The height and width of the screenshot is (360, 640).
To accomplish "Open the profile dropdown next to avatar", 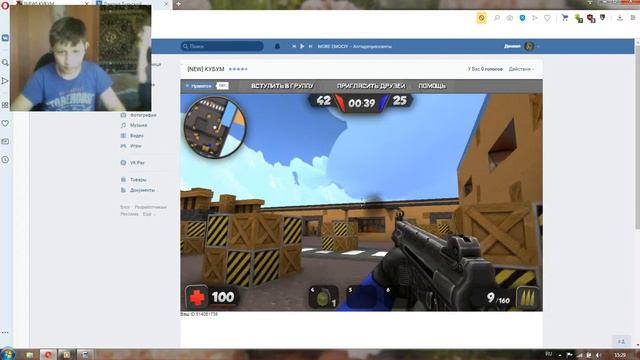I will click(x=538, y=47).
